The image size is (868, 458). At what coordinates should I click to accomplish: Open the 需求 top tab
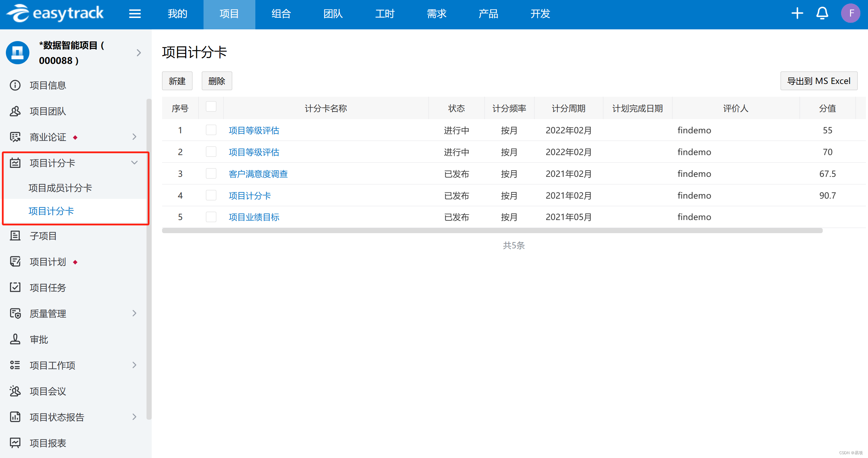(x=436, y=14)
